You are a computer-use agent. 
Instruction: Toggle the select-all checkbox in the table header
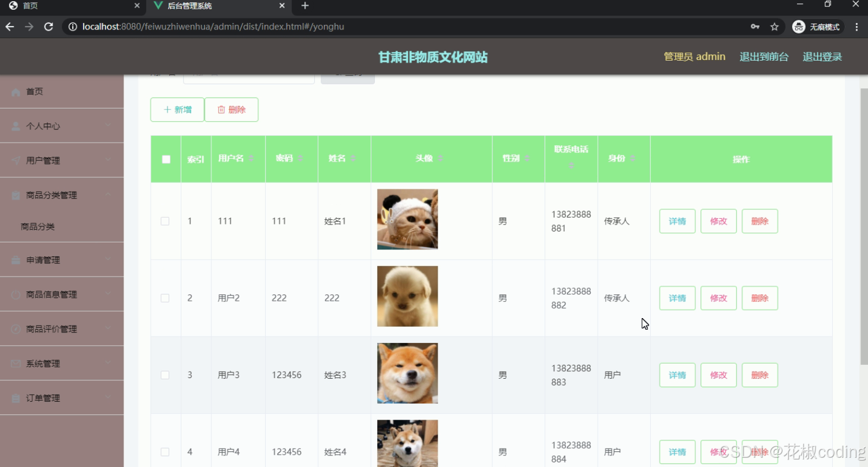click(x=165, y=159)
